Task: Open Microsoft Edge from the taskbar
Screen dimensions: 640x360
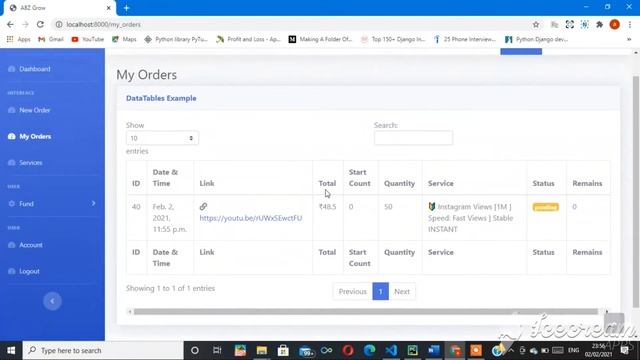Action: (x=369, y=351)
